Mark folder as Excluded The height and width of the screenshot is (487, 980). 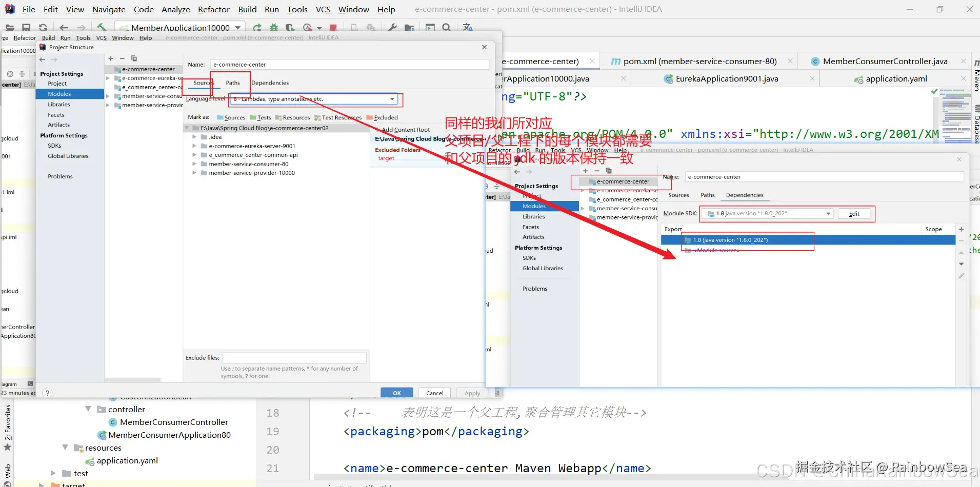click(382, 117)
